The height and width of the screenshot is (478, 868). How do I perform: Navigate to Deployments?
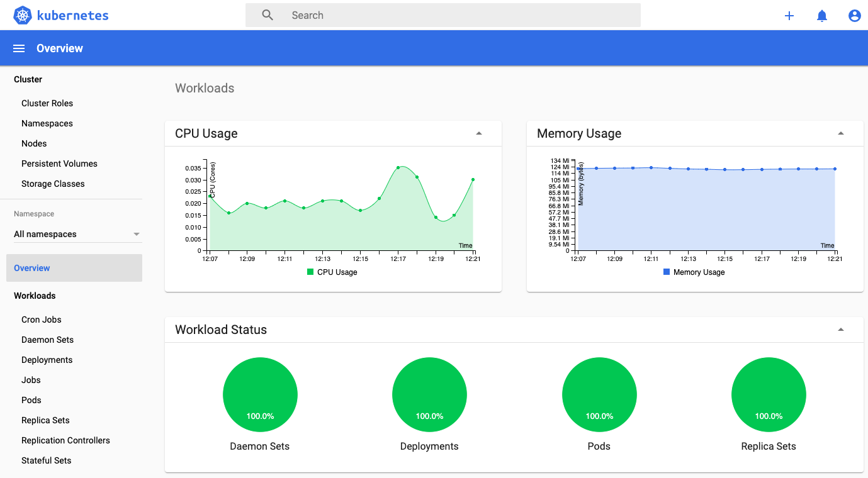click(47, 359)
